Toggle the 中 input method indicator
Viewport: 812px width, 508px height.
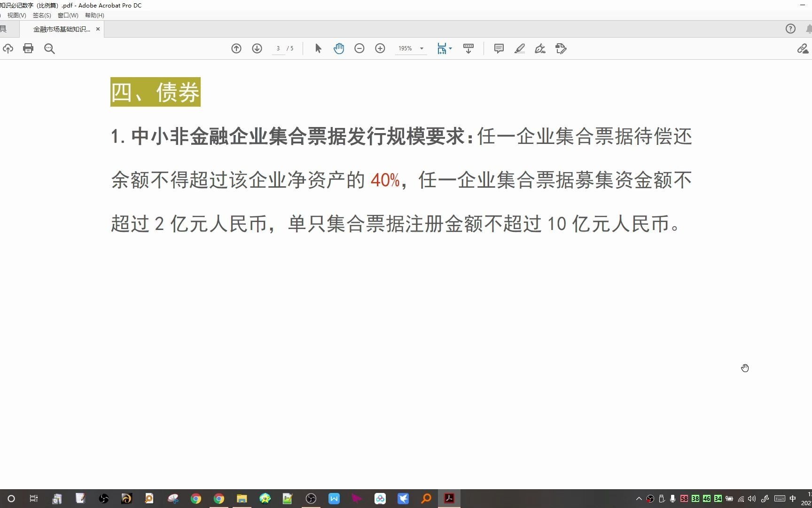tap(793, 499)
